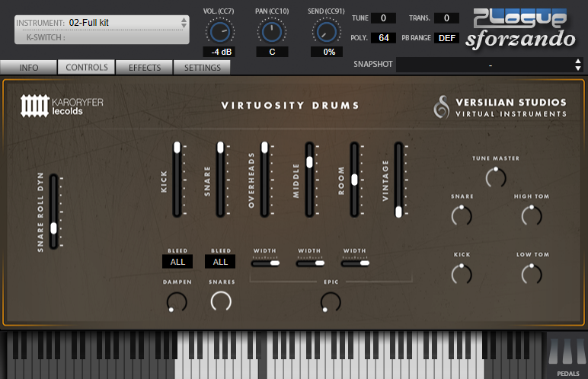Click the SNARE fader handle
Image resolution: width=588 pixels, height=379 pixels.
[x=221, y=148]
